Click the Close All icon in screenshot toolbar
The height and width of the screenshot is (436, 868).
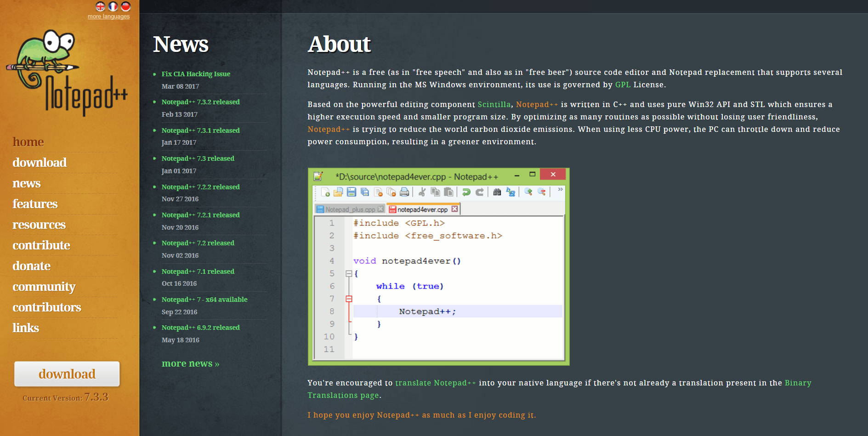point(391,192)
